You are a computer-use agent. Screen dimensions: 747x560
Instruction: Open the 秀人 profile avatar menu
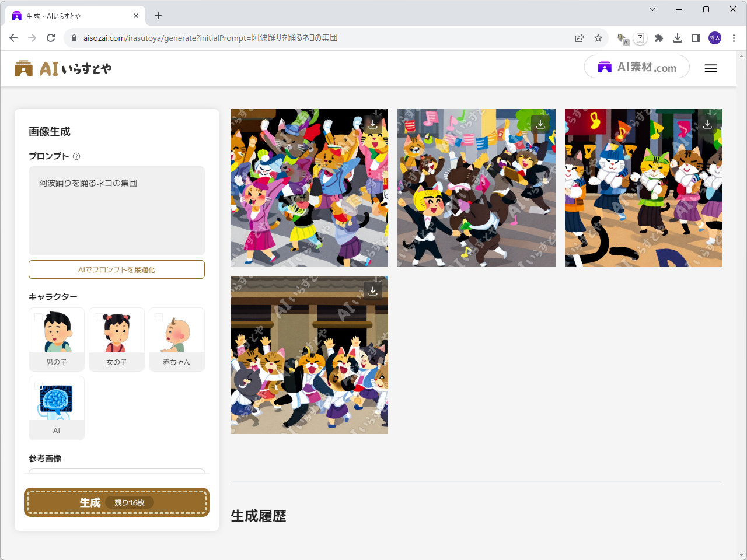[x=714, y=37]
